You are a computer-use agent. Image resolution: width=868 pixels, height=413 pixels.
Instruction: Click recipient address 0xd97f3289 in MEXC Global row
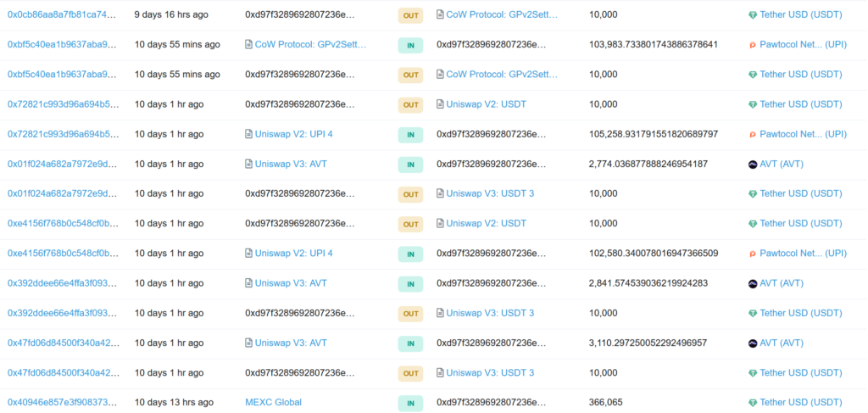coord(492,403)
